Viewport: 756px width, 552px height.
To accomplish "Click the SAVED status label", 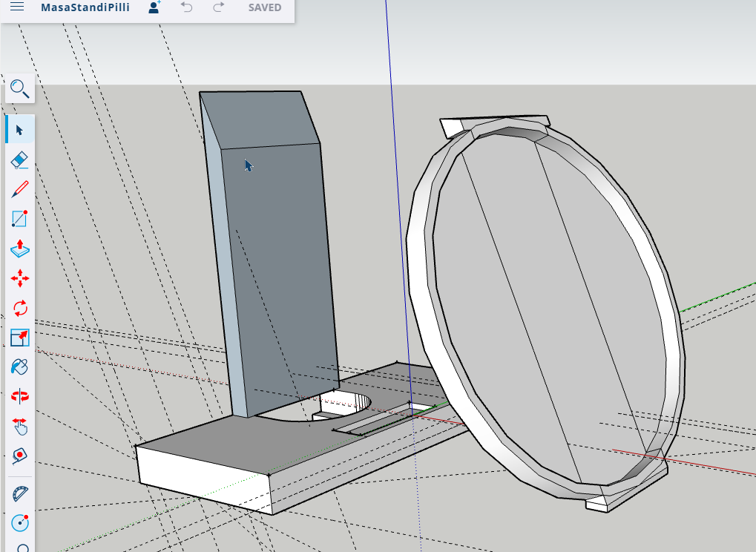I will point(264,7).
